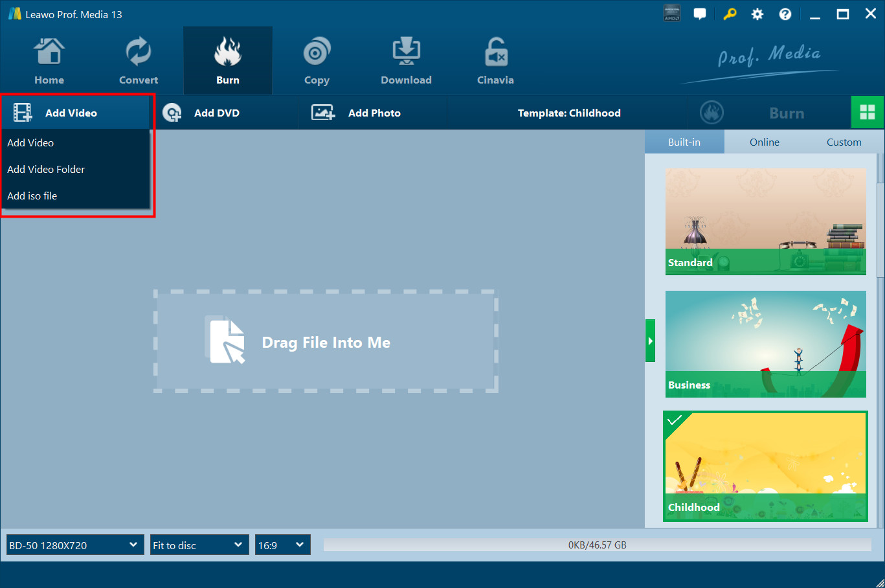Image resolution: width=885 pixels, height=588 pixels.
Task: Open the Home module
Action: point(49,62)
